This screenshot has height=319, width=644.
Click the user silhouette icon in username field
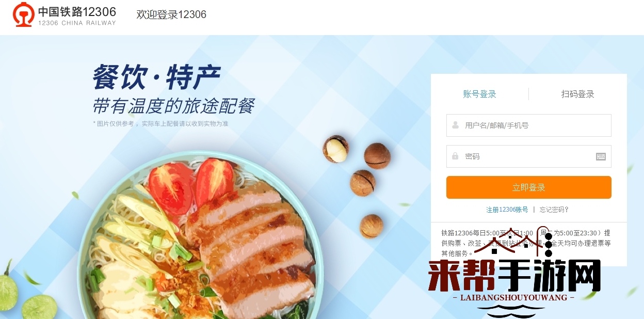455,125
